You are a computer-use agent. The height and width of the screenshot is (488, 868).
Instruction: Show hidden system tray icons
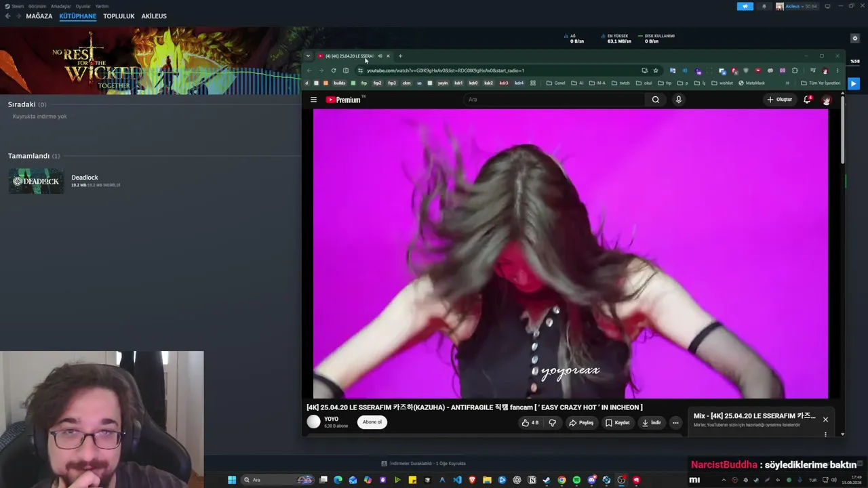pos(723,480)
